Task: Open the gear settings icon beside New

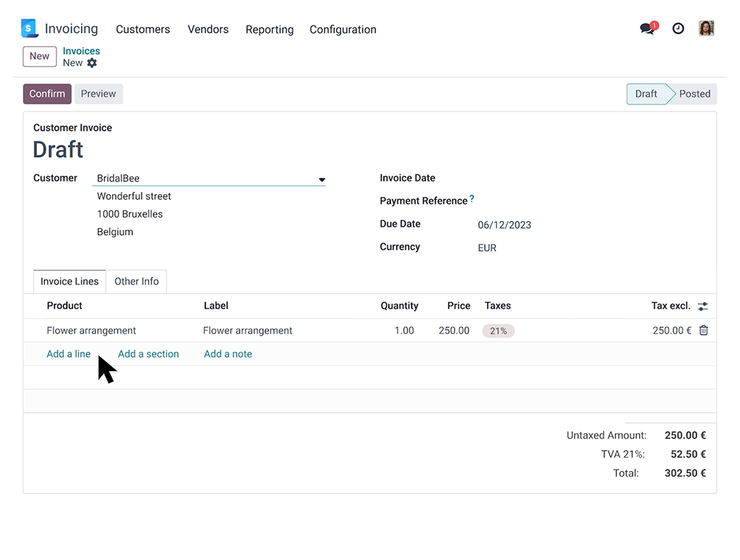Action: [92, 63]
